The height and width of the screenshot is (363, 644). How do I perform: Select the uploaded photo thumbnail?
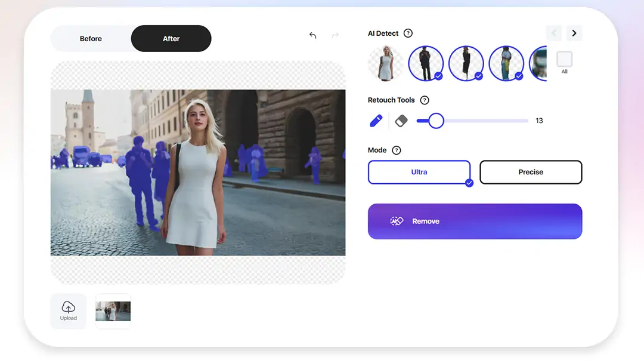point(113,311)
